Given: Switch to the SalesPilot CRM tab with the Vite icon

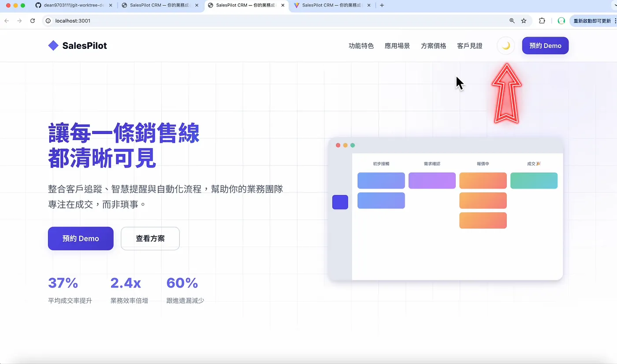Looking at the screenshot, I should 333,5.
